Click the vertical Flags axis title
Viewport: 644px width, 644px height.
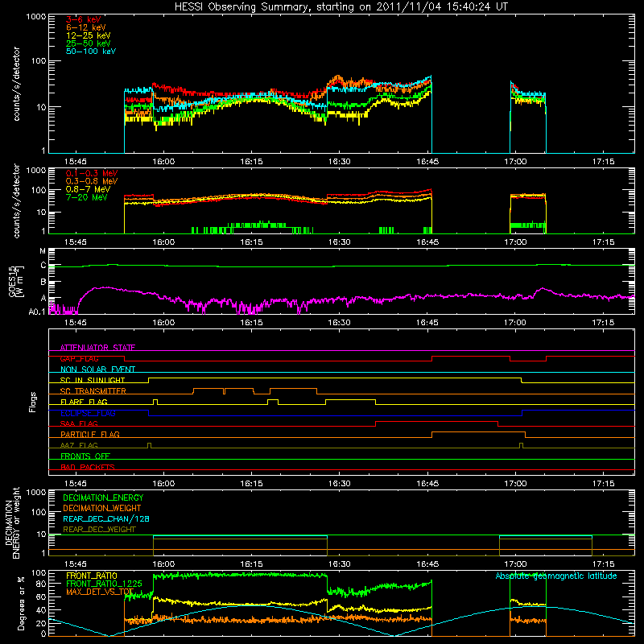point(33,402)
